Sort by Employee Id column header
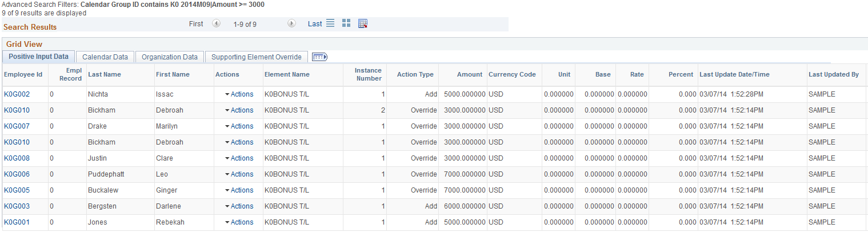Image resolution: width=868 pixels, height=232 pixels. coord(23,74)
